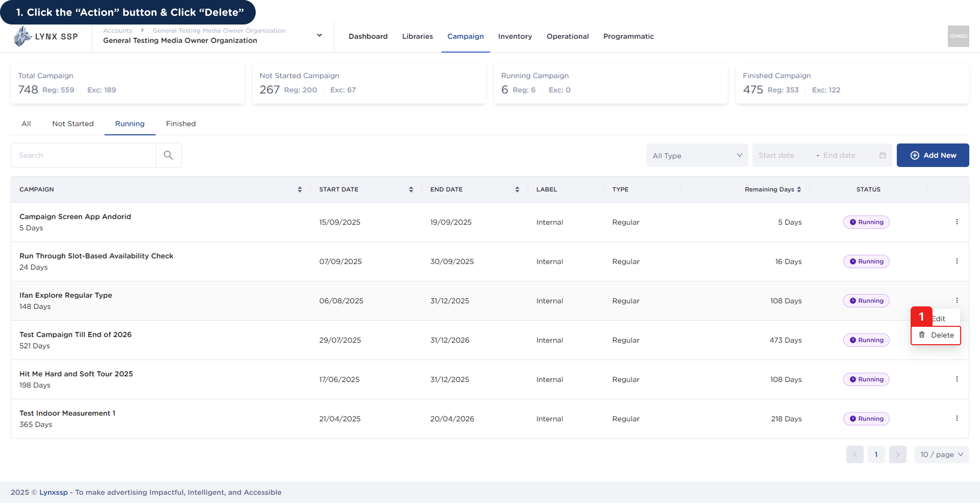This screenshot has height=504, width=980.
Task: Open actions menu for Campaign Screen App Andorid
Action: (957, 222)
